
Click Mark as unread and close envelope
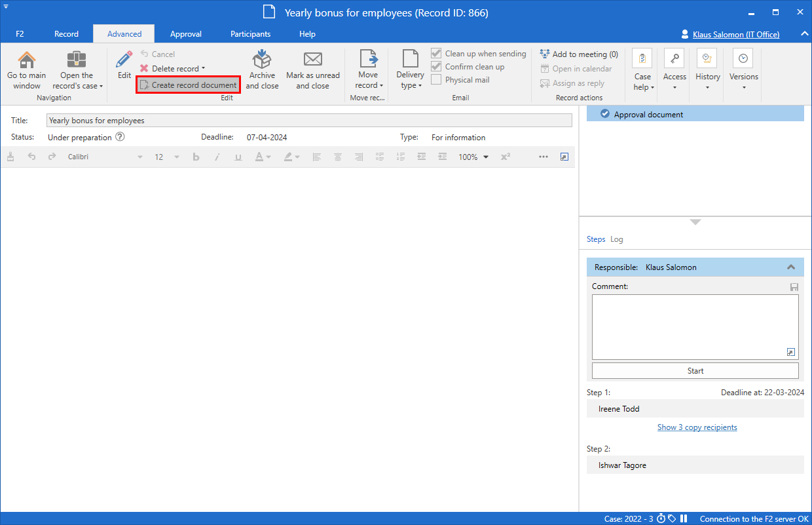[x=313, y=60]
